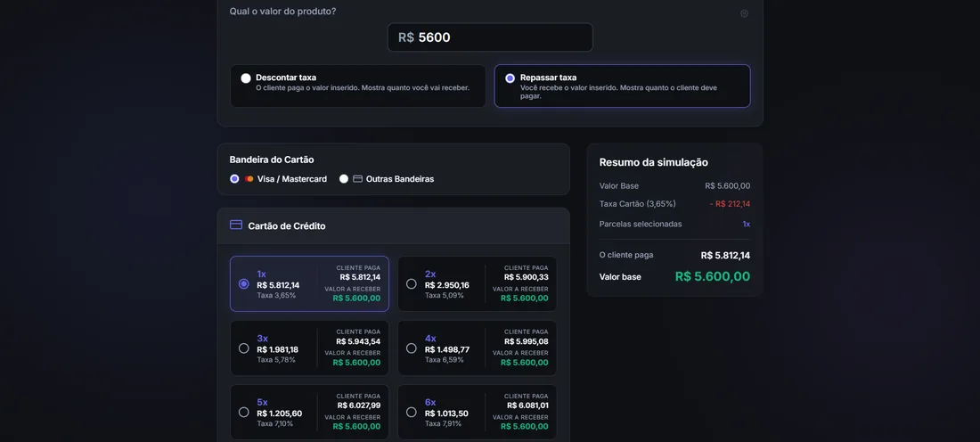Viewport: 980px width, 442px height.
Task: Click the 'Parcelas selecionadas' value 1x
Action: (x=747, y=224)
